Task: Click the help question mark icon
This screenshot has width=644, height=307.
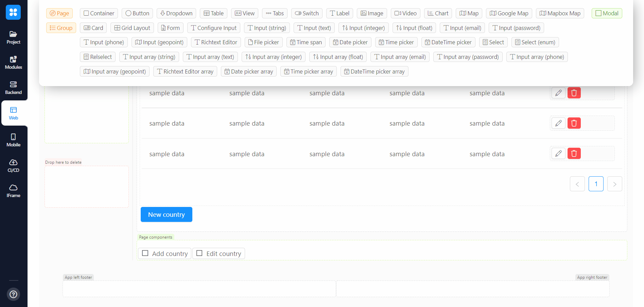Action: tap(13, 294)
